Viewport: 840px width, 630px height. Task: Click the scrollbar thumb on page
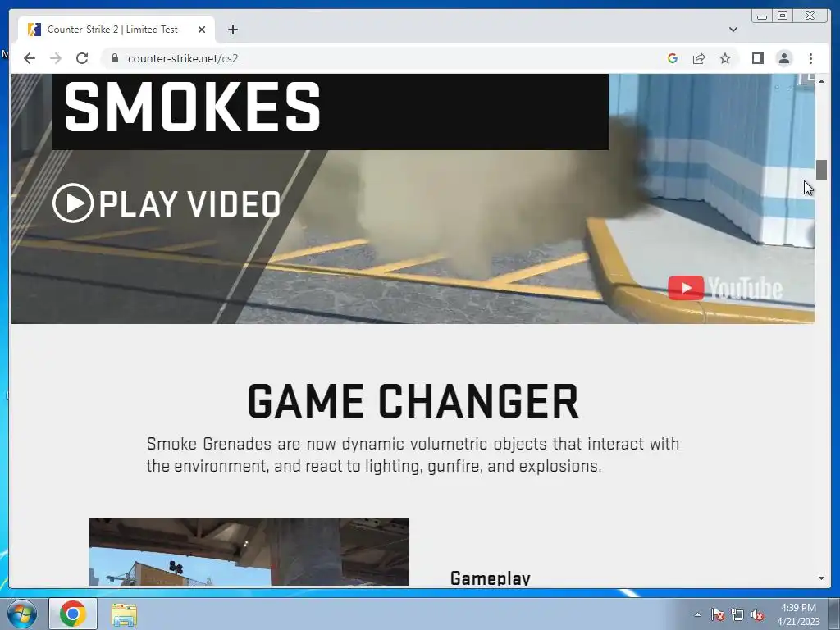tap(821, 171)
